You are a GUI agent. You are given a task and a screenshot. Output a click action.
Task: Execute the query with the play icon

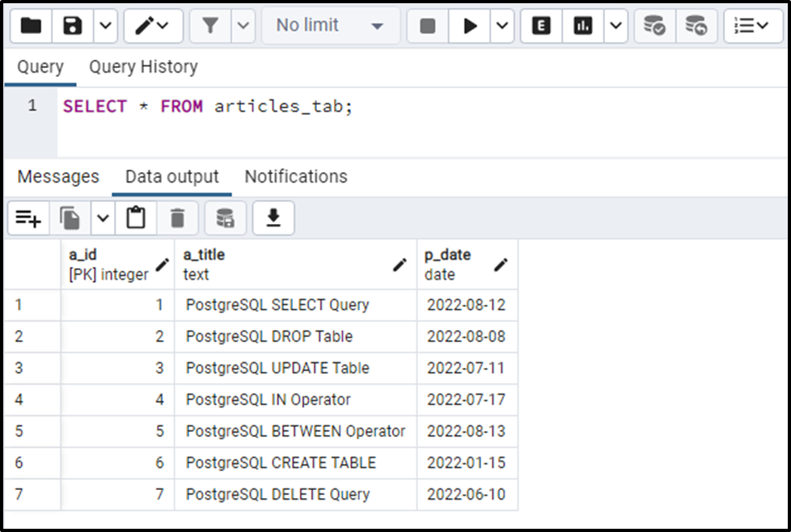click(471, 25)
